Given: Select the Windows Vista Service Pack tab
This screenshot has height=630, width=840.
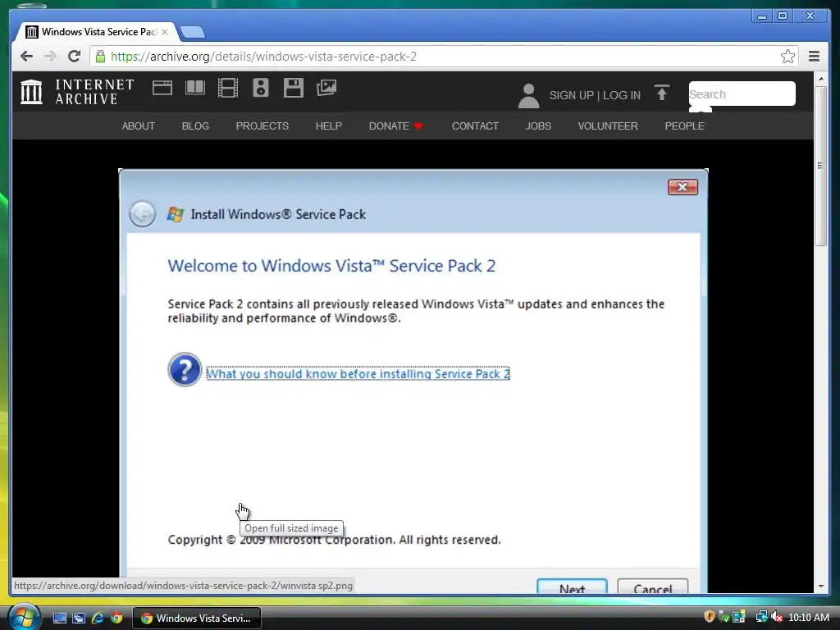Looking at the screenshot, I should pyautogui.click(x=96, y=32).
